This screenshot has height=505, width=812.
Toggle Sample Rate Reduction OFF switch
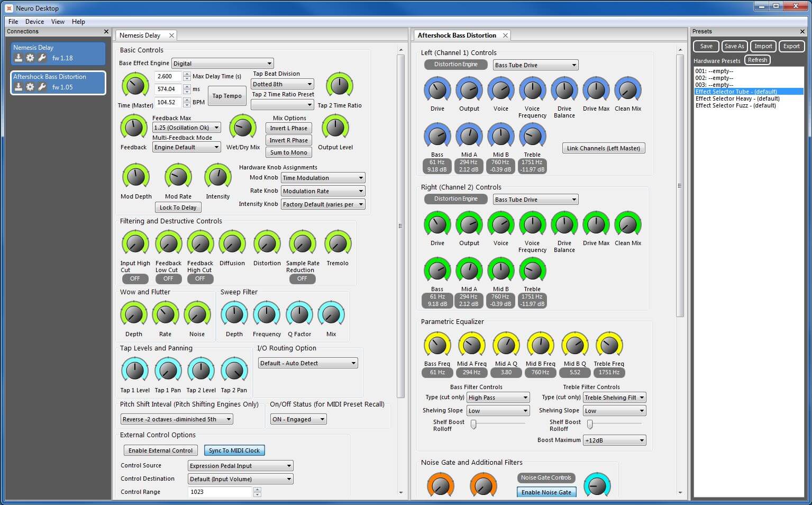click(302, 278)
